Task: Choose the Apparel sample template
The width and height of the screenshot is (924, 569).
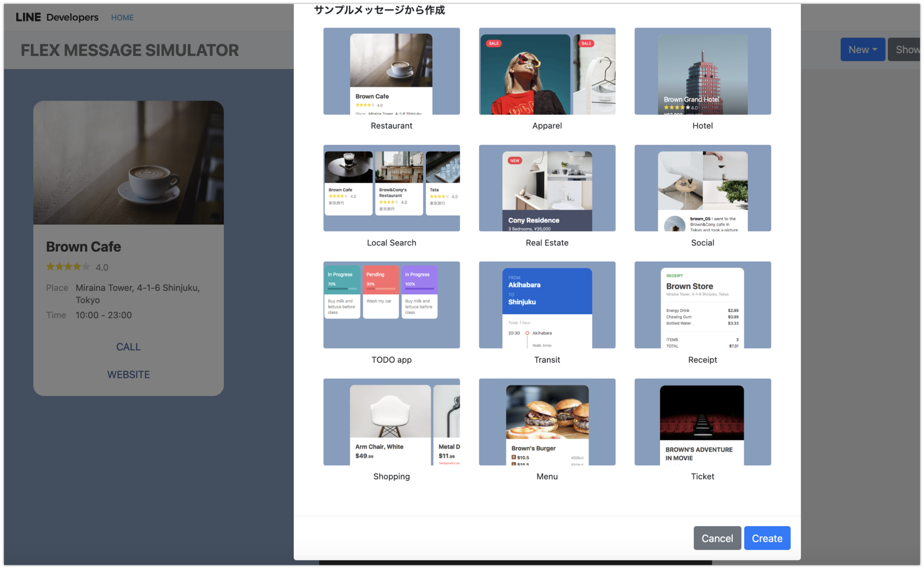Action: [x=547, y=71]
